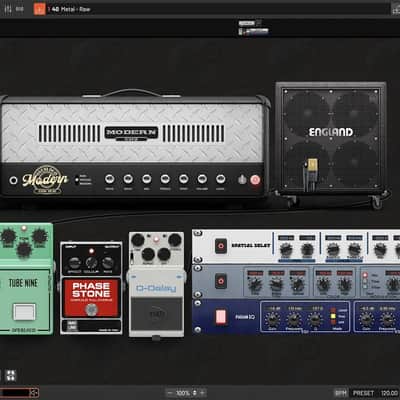Click the center tone knob on Tube Nine
The height and width of the screenshot is (400, 400).
24,249
